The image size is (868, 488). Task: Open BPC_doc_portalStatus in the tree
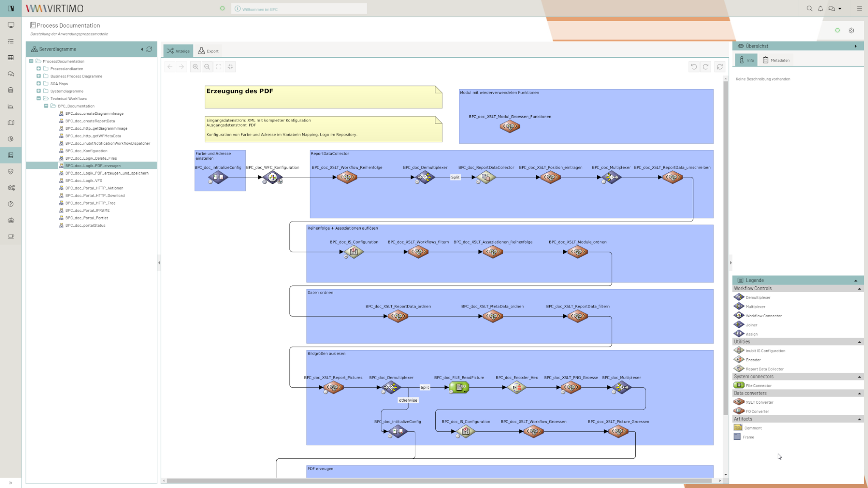tap(85, 225)
